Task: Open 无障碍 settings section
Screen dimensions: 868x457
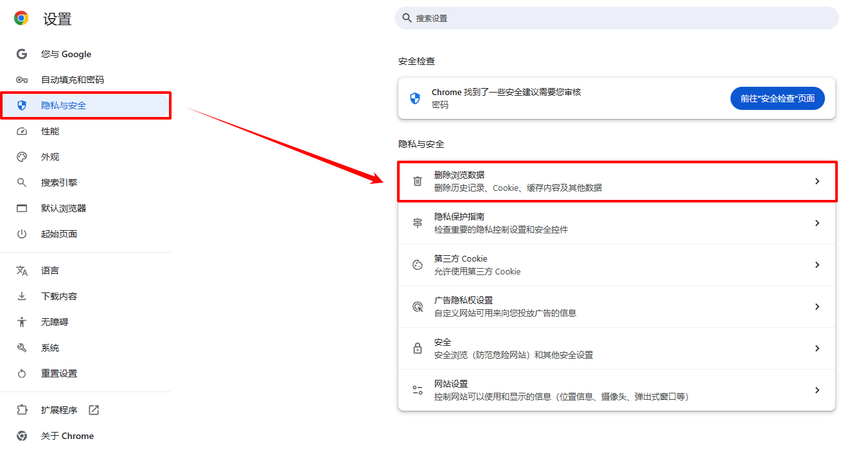Action: (85, 322)
